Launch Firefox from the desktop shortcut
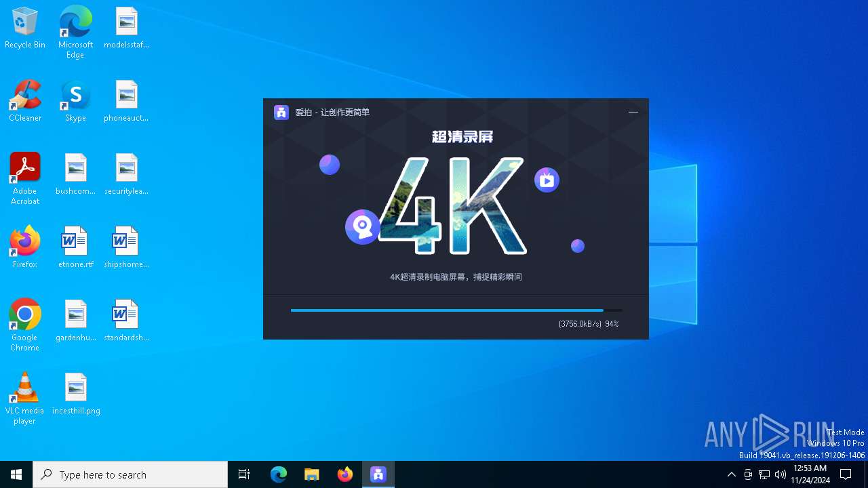Image resolution: width=868 pixels, height=488 pixels. click(x=25, y=248)
